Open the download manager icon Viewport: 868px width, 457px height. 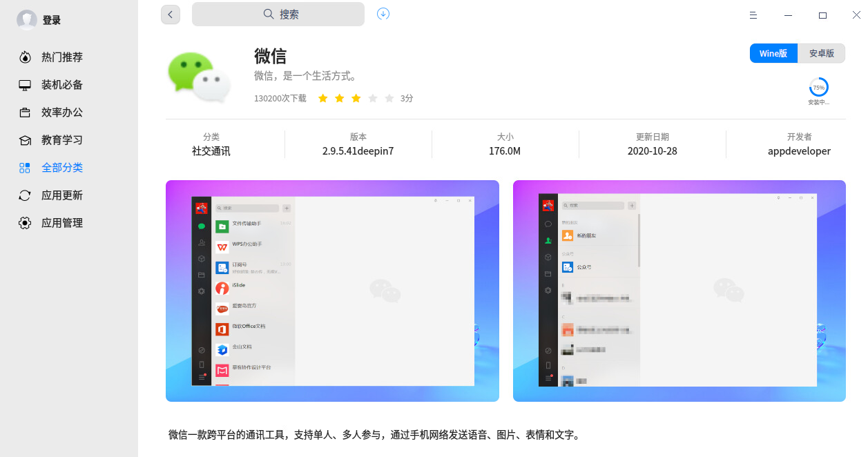(383, 14)
